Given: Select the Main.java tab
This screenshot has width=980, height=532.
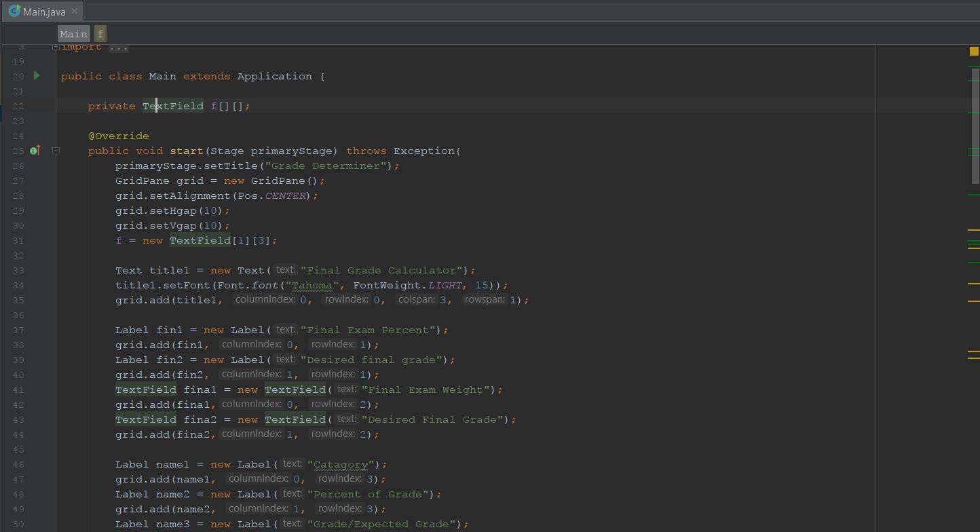Looking at the screenshot, I should tap(43, 12).
